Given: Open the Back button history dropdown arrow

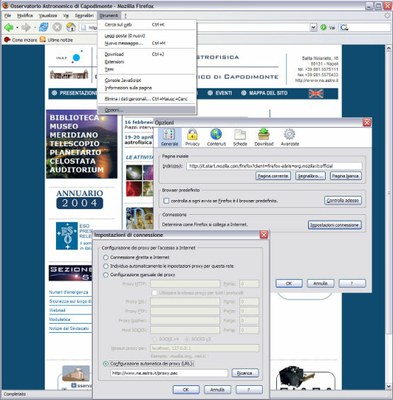Looking at the screenshot, I should point(17,28).
